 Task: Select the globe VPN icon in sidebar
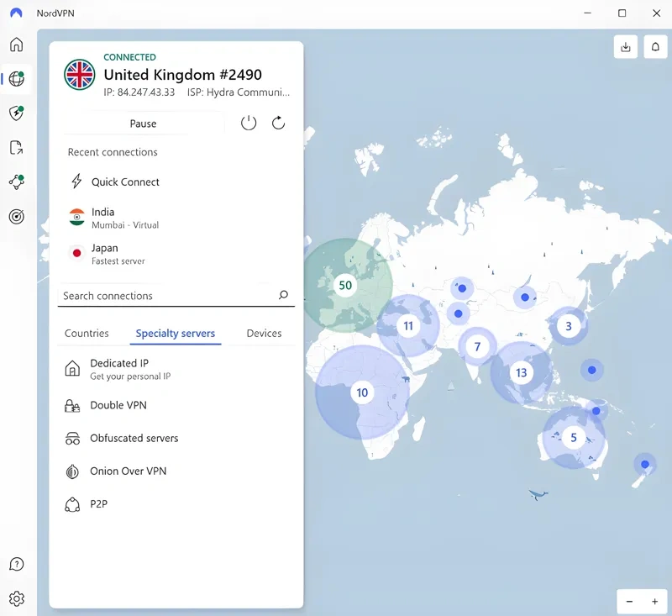coord(16,79)
